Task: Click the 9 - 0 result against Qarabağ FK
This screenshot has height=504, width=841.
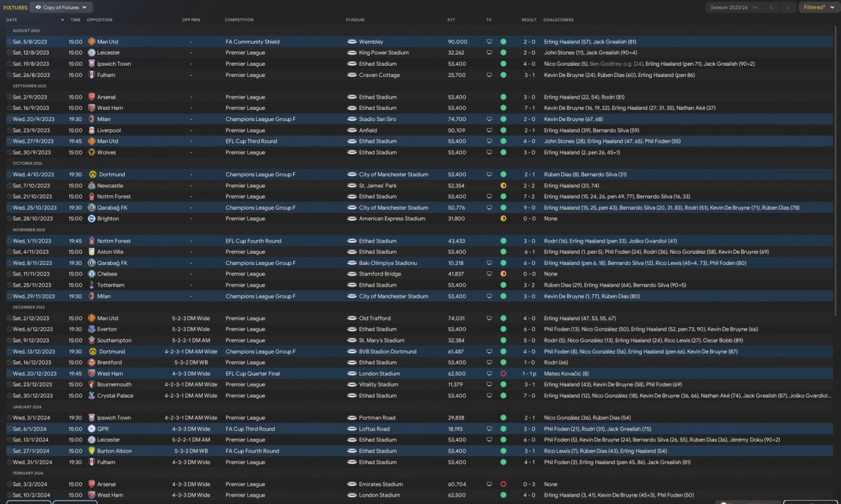Action: [529, 208]
